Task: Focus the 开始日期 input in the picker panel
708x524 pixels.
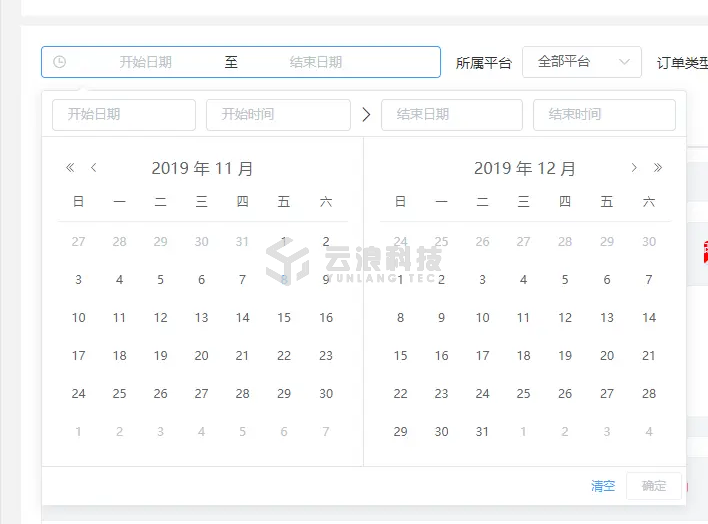Action: coord(124,115)
